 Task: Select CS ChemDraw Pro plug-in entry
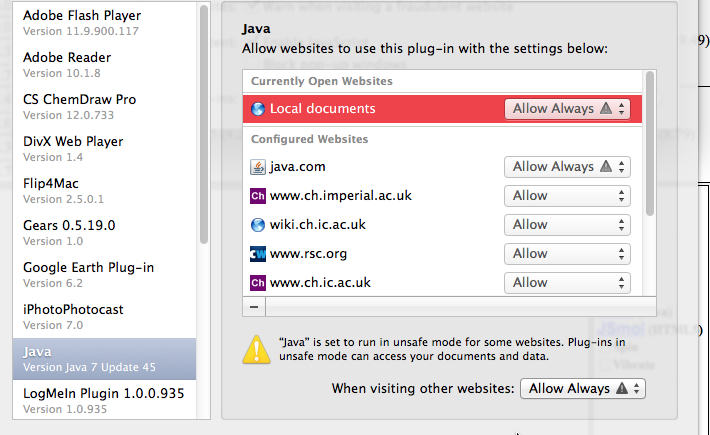[80, 106]
